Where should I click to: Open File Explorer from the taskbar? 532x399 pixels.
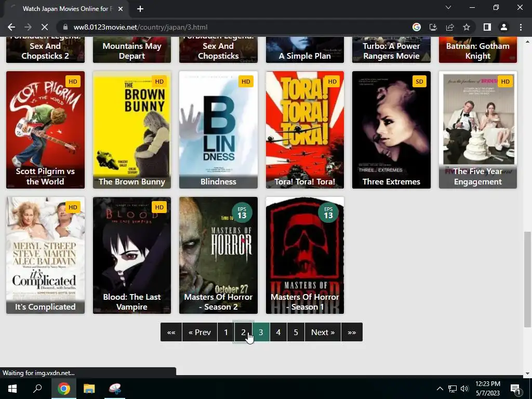(x=89, y=389)
